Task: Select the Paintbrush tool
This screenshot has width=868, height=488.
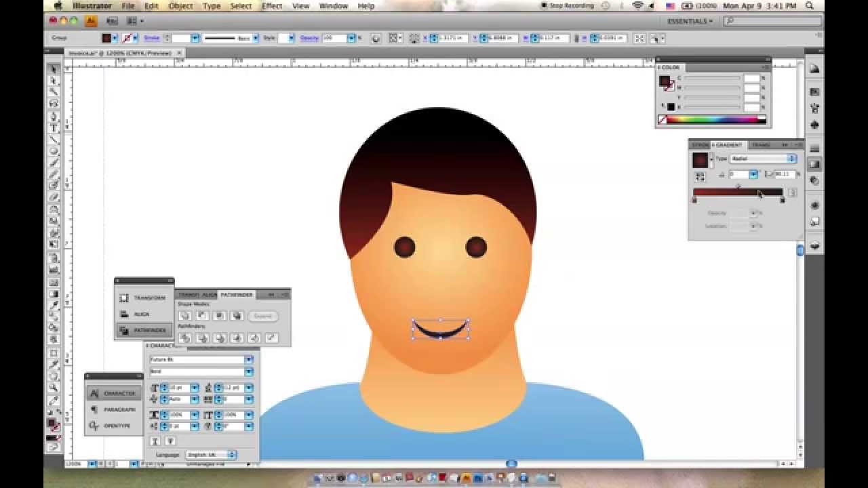Action: point(54,163)
